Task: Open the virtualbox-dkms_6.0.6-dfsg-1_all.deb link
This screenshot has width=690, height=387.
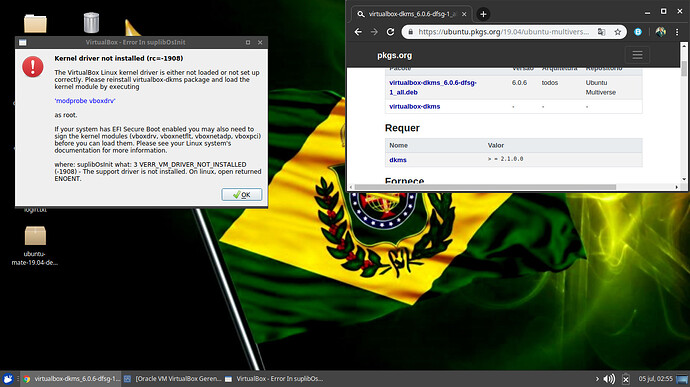Action: pos(433,87)
